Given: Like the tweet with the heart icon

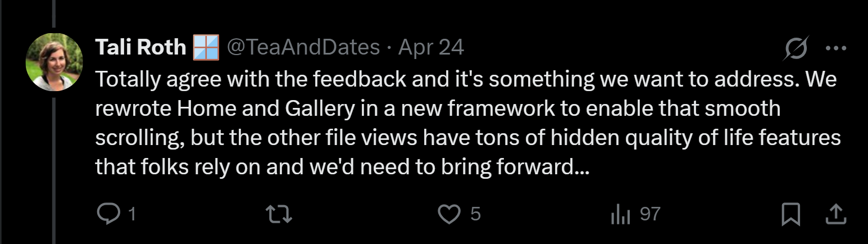Looking at the screenshot, I should click(x=449, y=214).
